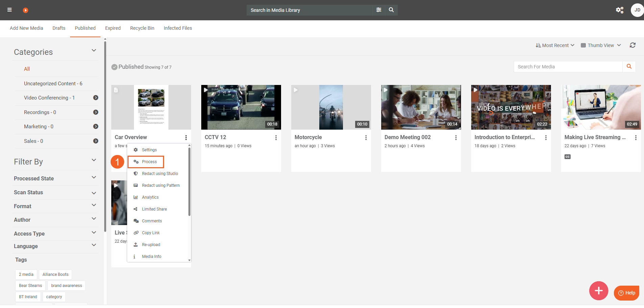Choose Redact using Studio menu option
The width and height of the screenshot is (644, 308).
tap(160, 174)
